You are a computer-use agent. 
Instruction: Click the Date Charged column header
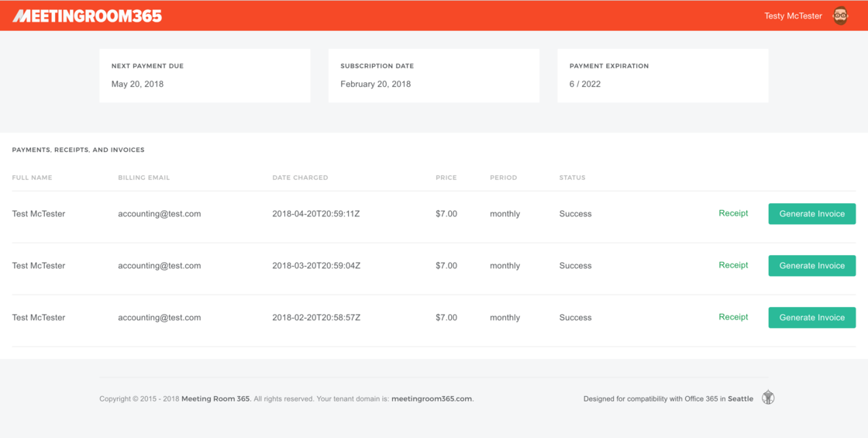pyautogui.click(x=300, y=178)
